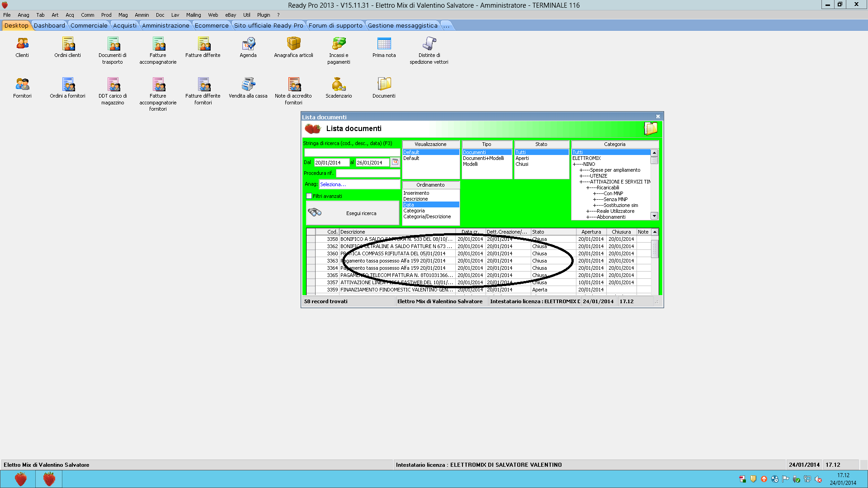Open the Documenti desktop icon
Image resolution: width=868 pixels, height=488 pixels.
[384, 88]
